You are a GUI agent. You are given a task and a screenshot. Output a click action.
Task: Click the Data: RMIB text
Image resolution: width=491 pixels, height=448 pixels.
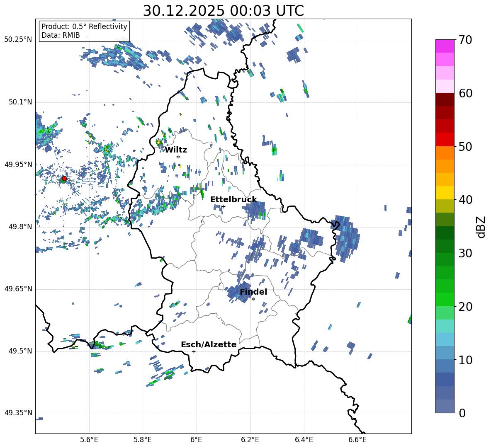pos(61,35)
